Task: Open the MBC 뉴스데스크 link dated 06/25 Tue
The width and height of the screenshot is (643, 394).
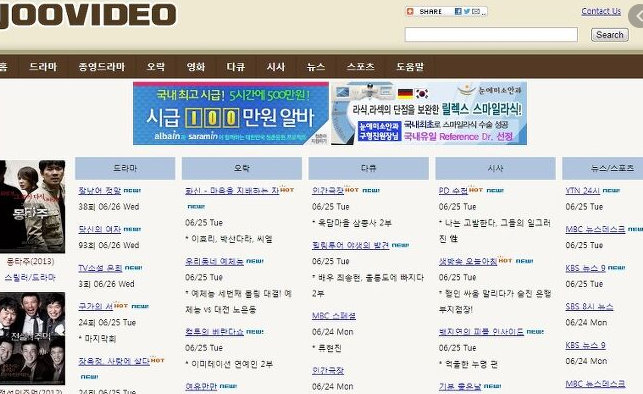Action: 595,229
